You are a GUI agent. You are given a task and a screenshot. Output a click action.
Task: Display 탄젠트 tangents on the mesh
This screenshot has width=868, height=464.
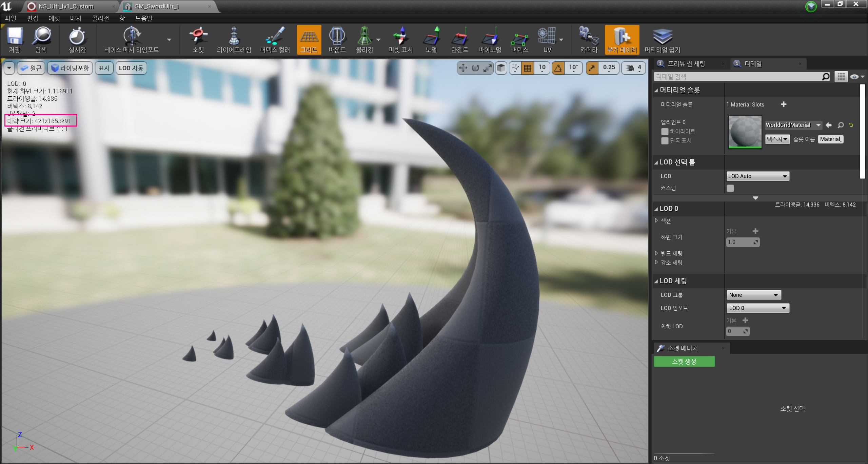point(460,40)
